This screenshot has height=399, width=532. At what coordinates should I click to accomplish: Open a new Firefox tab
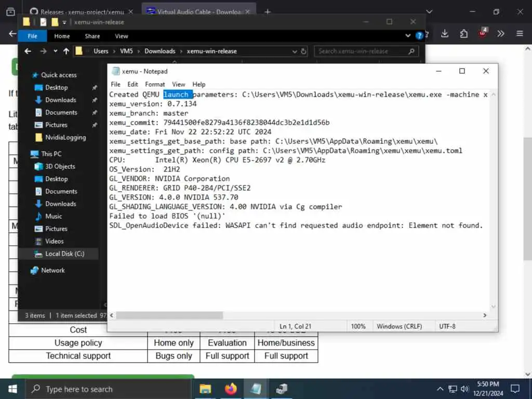tap(268, 12)
